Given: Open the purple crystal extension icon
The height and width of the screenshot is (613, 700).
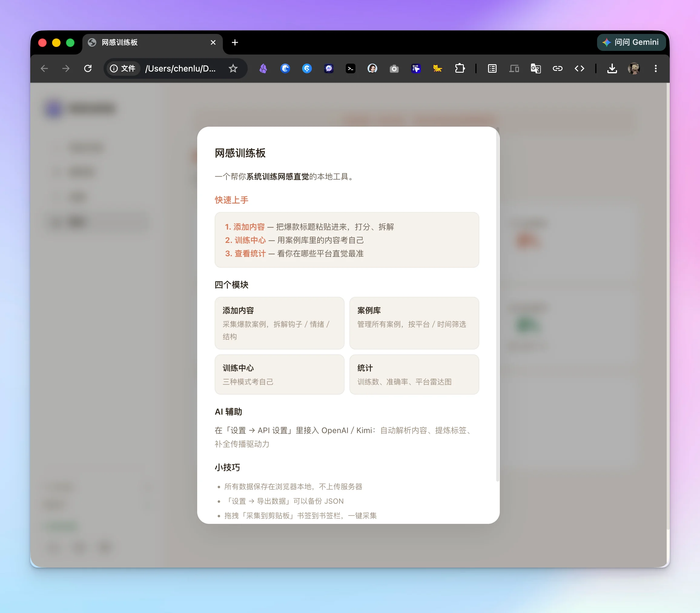Looking at the screenshot, I should tap(263, 68).
